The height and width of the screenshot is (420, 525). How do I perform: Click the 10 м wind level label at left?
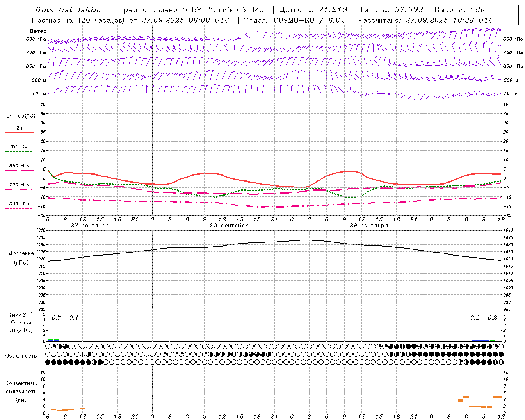(x=40, y=94)
